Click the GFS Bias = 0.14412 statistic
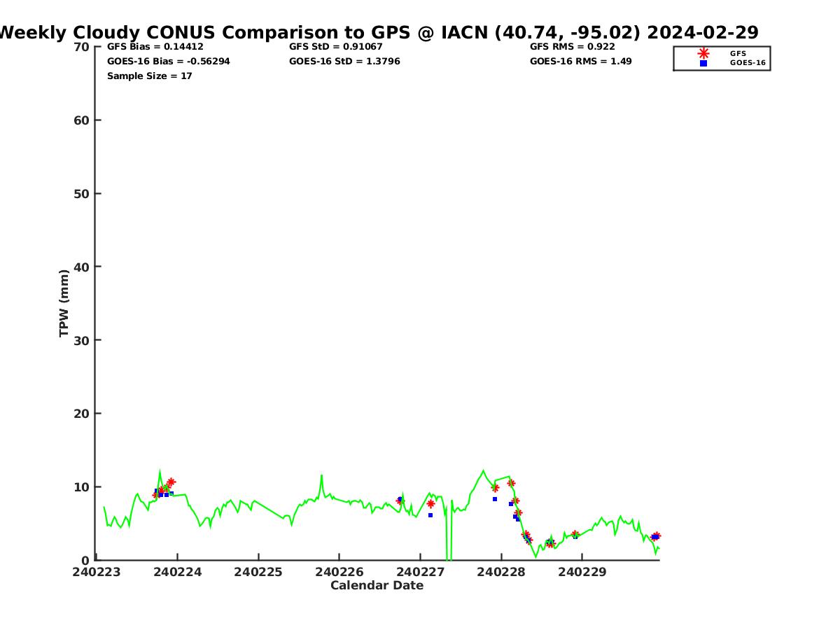Viewport: 840px width, 630px height. point(155,47)
